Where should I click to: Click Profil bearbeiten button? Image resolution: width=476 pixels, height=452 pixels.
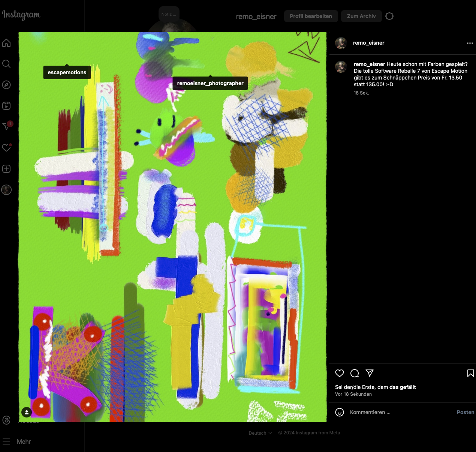pos(311,16)
